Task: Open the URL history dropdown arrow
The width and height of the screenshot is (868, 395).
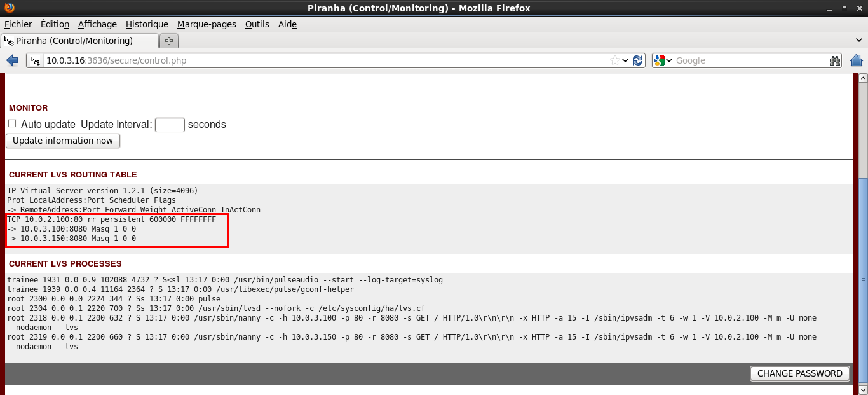Action: (x=625, y=60)
